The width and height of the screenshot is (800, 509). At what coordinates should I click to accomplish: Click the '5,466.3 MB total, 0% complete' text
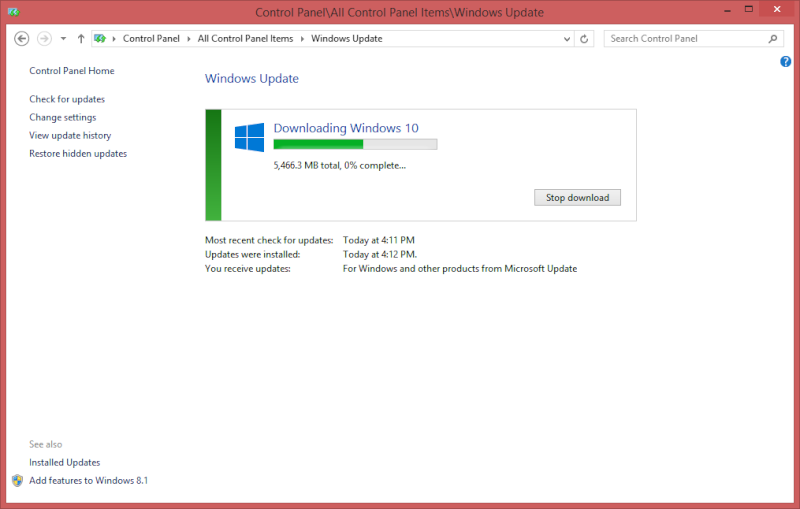[339, 165]
